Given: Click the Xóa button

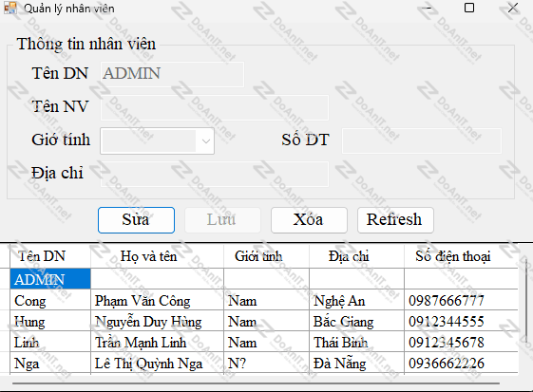Looking at the screenshot, I should click(x=309, y=220).
